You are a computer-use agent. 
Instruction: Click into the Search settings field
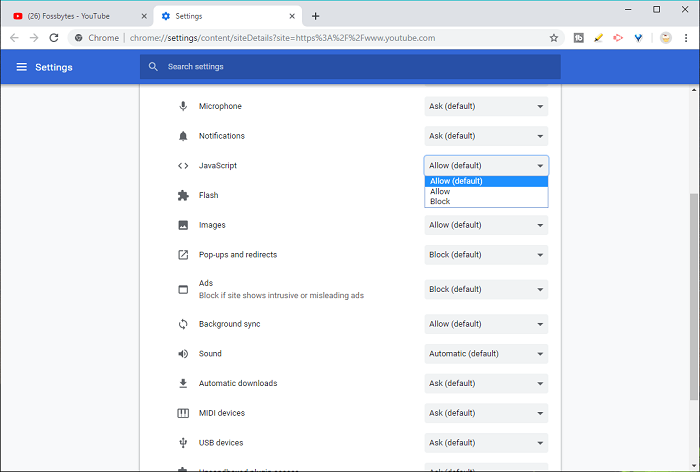(x=350, y=67)
